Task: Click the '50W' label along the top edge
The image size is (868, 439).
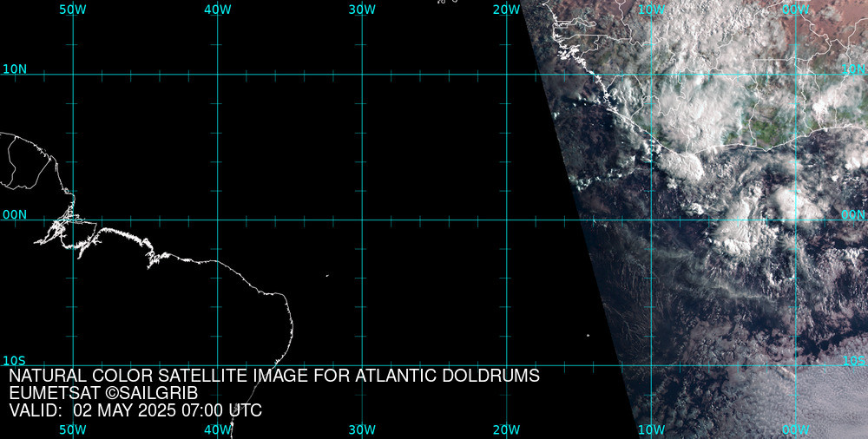Action: tap(73, 10)
